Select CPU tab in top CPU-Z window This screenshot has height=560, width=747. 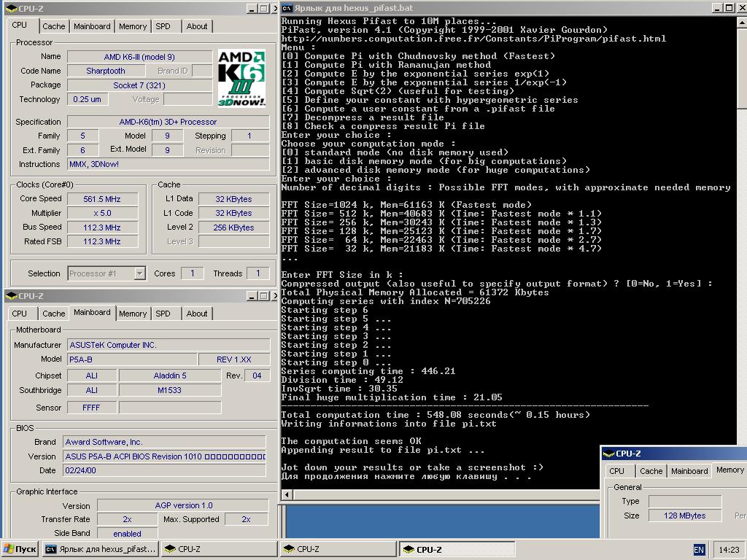20,25
